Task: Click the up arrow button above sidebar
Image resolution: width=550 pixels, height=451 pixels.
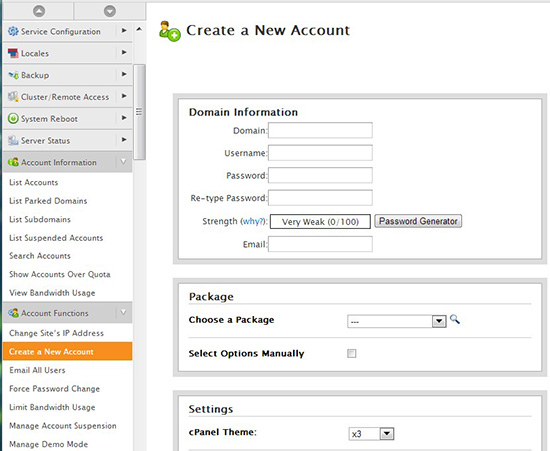Action: (x=39, y=11)
